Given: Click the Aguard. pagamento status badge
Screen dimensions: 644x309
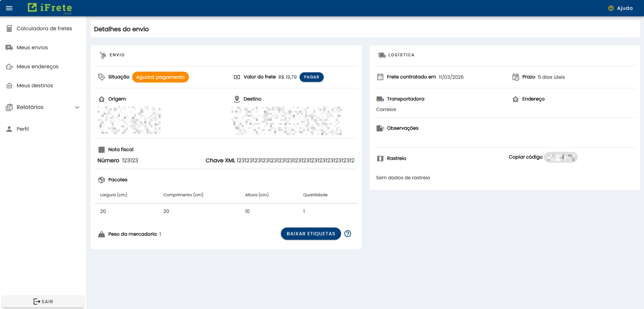Looking at the screenshot, I should click(160, 77).
